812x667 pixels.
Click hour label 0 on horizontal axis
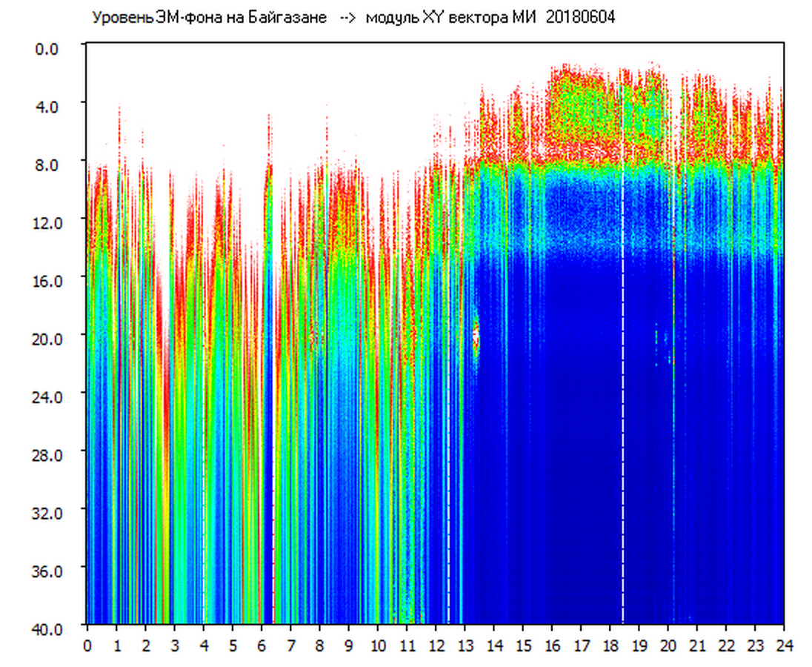click(x=87, y=645)
